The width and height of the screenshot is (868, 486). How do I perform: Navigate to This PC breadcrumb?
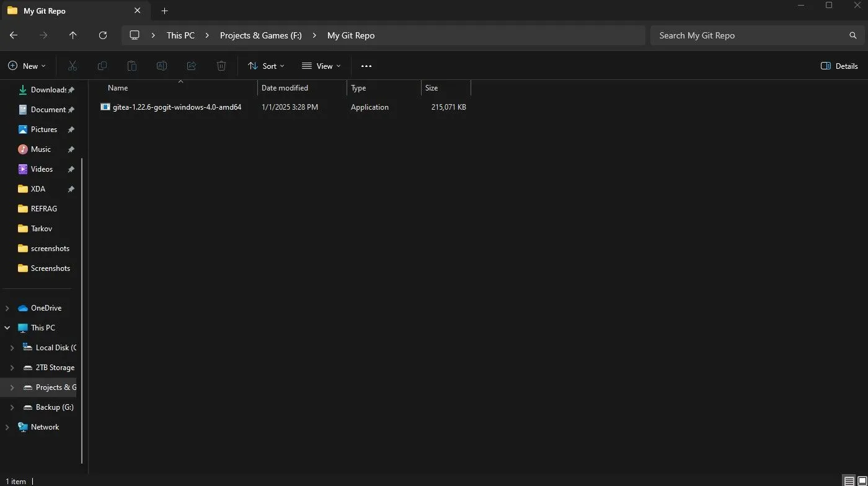[x=180, y=35]
